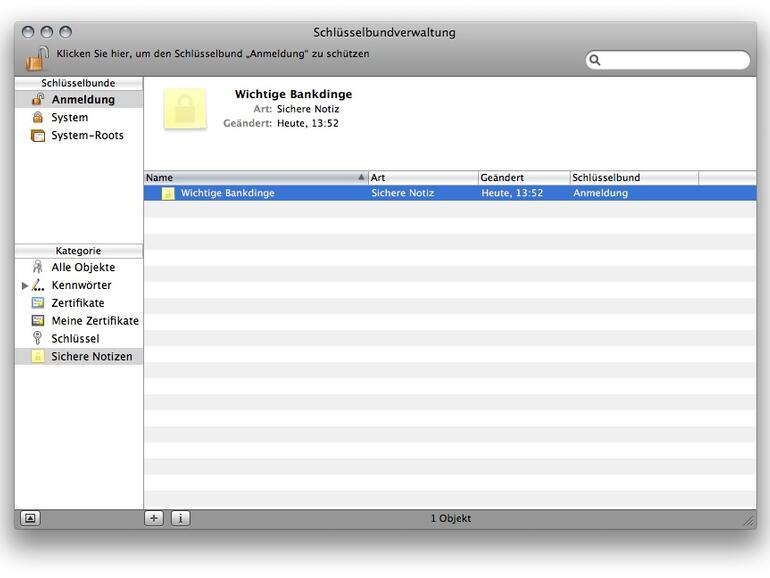
Task: Sort by the Name column header
Action: coord(255,178)
